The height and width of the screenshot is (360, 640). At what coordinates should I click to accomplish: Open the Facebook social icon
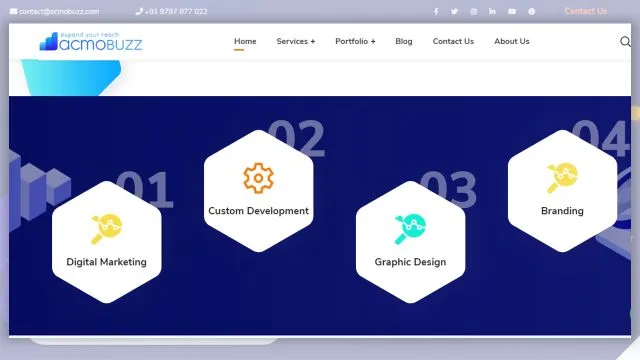[x=436, y=11]
